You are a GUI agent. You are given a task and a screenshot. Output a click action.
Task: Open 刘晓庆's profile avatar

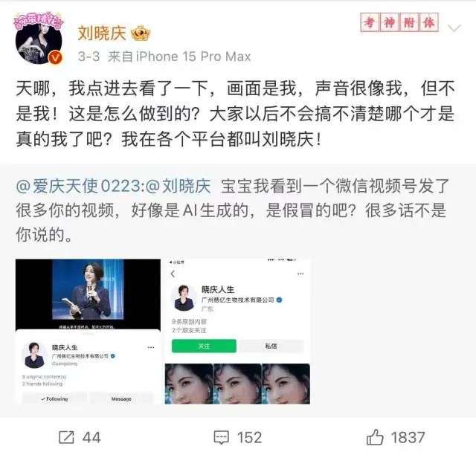click(x=39, y=38)
